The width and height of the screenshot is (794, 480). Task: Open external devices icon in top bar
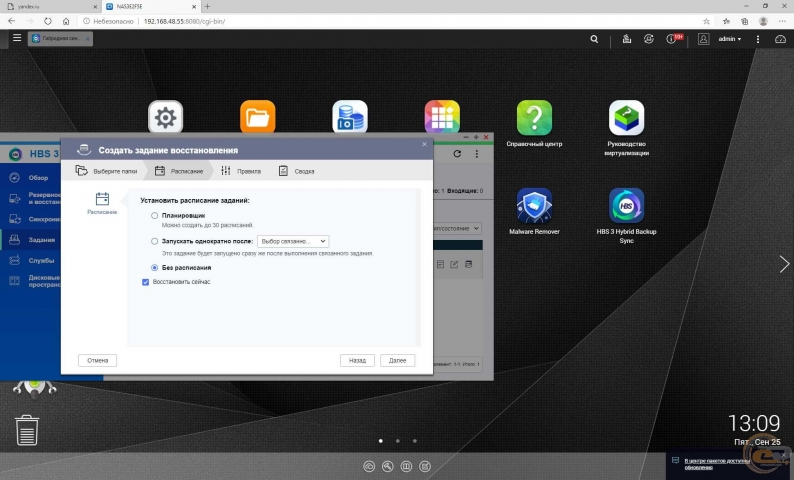(x=649, y=39)
